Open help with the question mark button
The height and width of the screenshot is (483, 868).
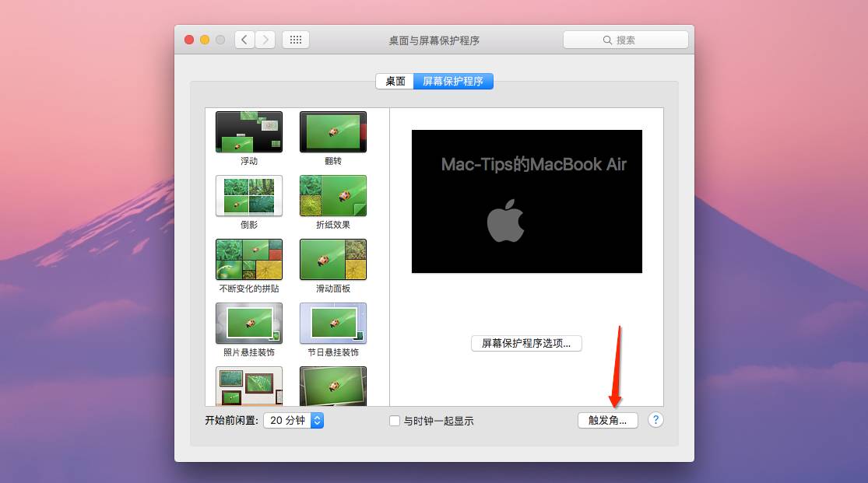(x=655, y=420)
